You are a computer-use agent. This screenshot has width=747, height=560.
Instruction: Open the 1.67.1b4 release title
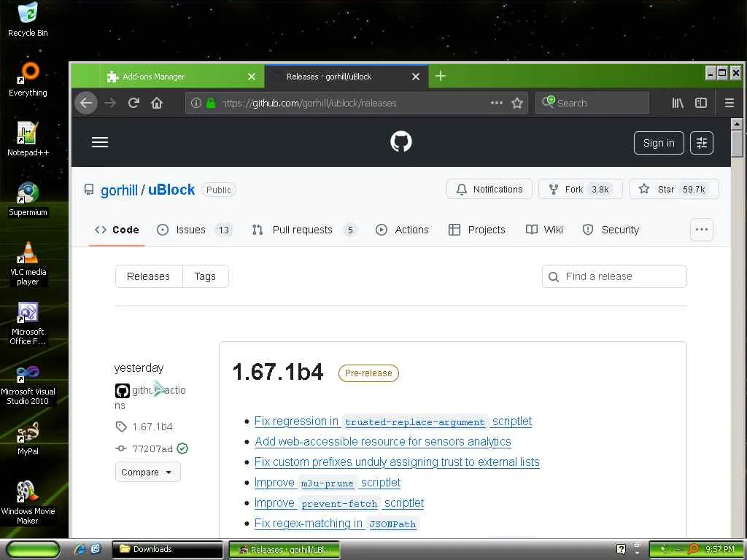[x=278, y=372]
